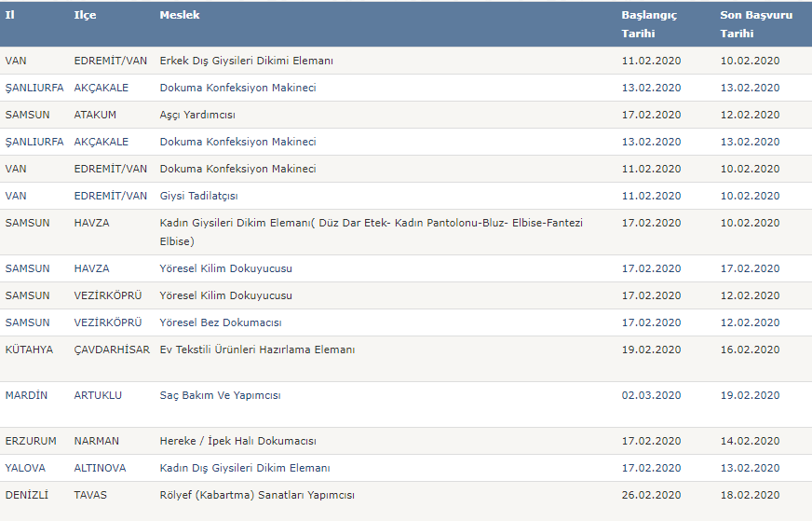Select Ev Tekstili Ürünleri Hazırlama Elemanı
The width and height of the screenshot is (812, 521).
point(257,350)
